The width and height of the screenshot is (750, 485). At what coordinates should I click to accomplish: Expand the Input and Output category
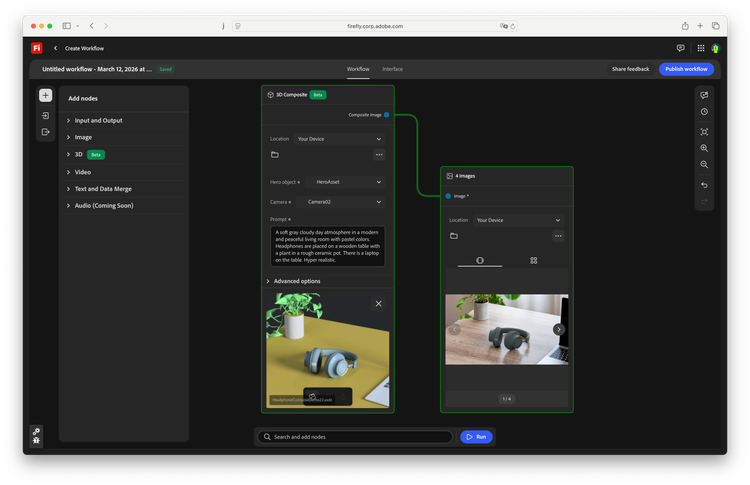coord(98,120)
